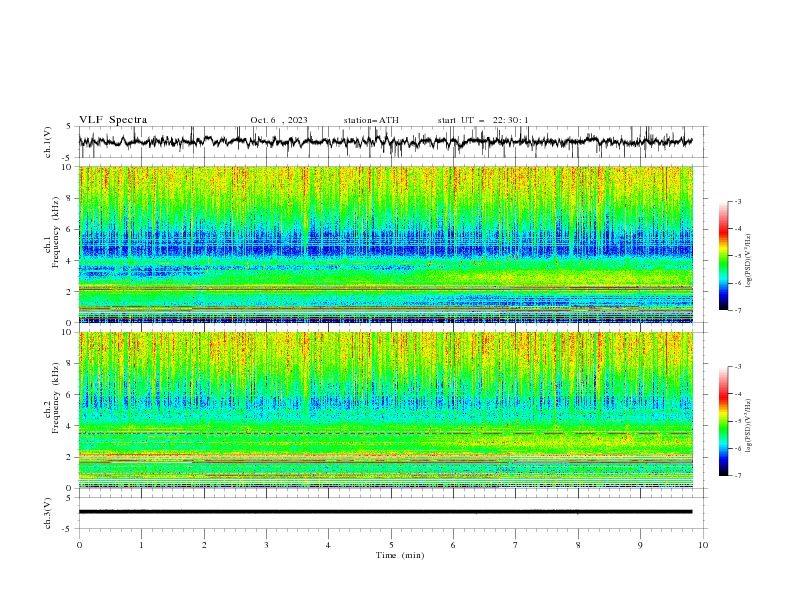The height and width of the screenshot is (612, 792).
Task: Click the ch.2 colorbar log(PSD) label
Action: pyautogui.click(x=749, y=425)
